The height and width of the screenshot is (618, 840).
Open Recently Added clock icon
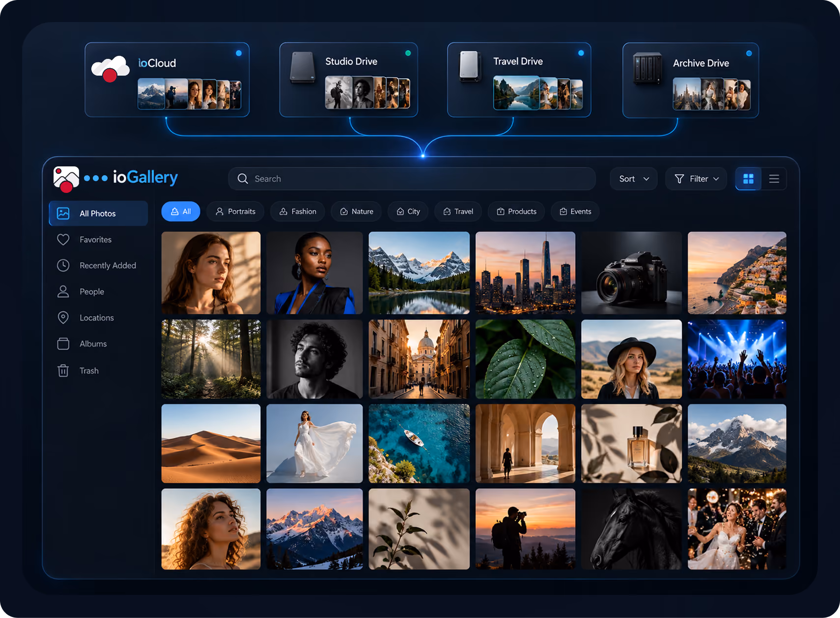(63, 266)
